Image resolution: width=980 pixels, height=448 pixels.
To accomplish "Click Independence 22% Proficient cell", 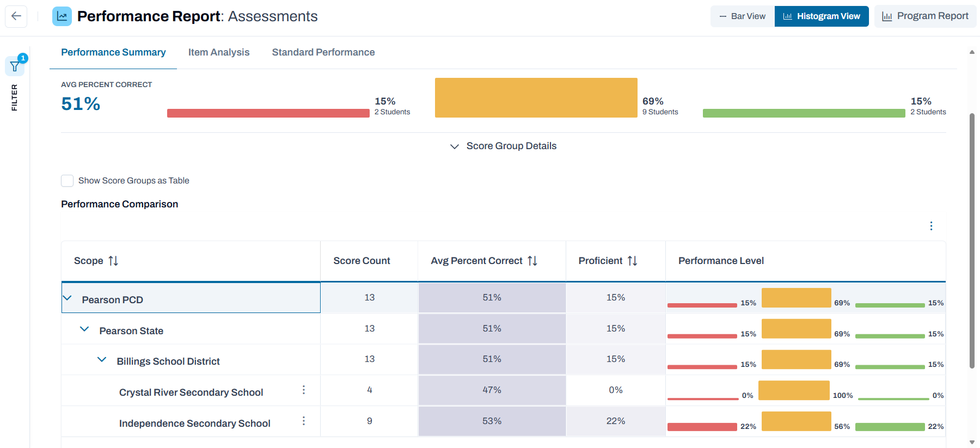I will [616, 421].
